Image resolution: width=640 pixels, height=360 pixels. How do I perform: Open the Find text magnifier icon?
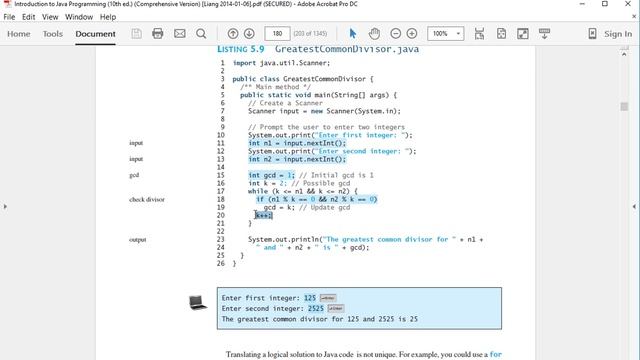201,33
